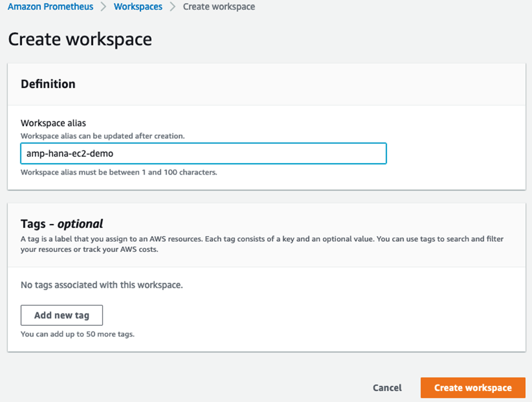Image resolution: width=532 pixels, height=402 pixels.
Task: Click the Add new tag button
Action: click(x=62, y=315)
